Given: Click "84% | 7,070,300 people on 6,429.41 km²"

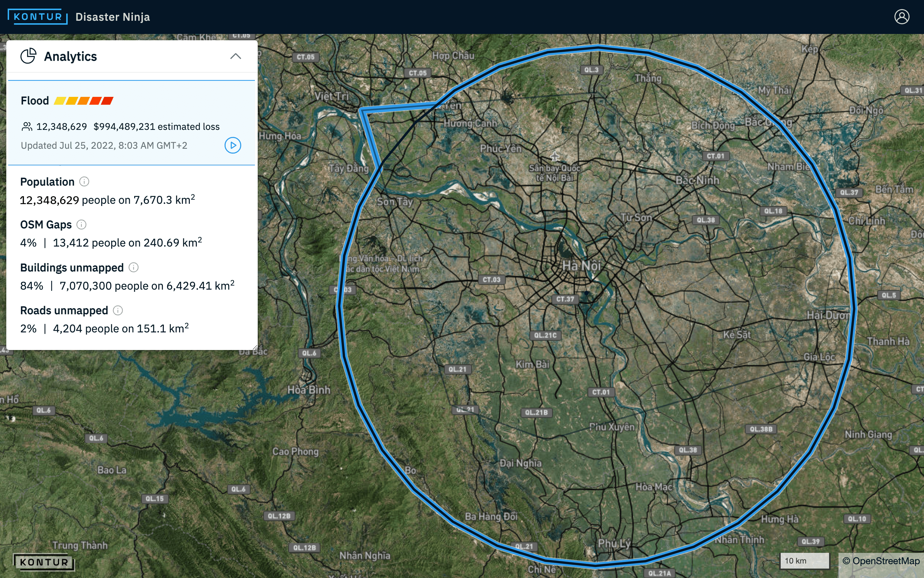Looking at the screenshot, I should [127, 285].
